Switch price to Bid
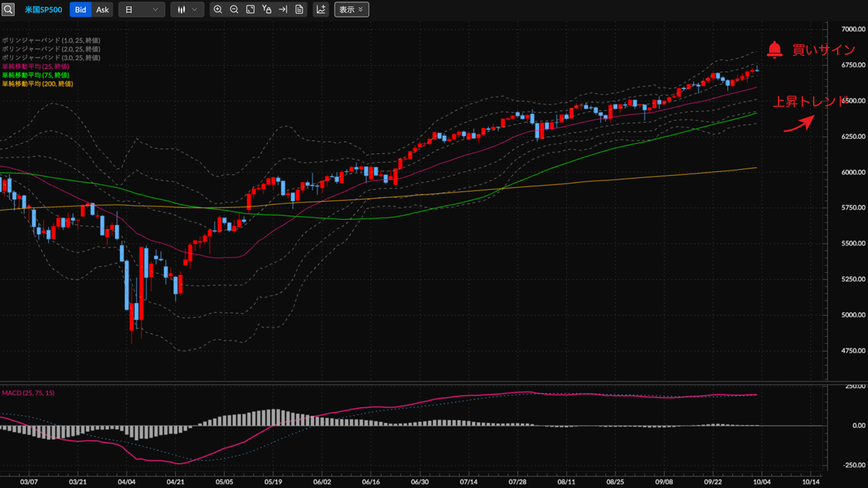This screenshot has width=868, height=488. (x=81, y=9)
